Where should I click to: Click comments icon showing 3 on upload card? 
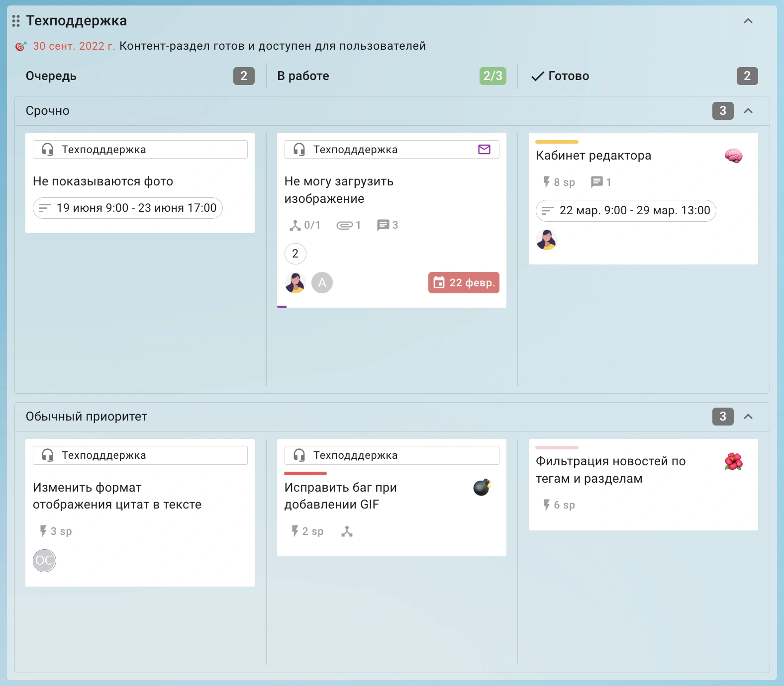(x=383, y=225)
